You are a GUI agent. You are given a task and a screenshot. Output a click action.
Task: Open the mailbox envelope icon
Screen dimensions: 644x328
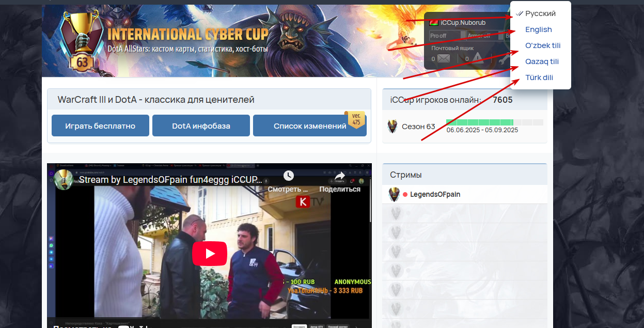click(x=444, y=58)
